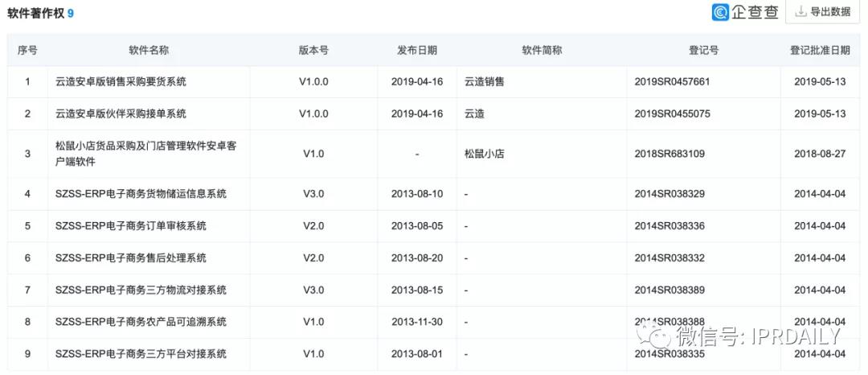Click release date 2013-08-05
The width and height of the screenshot is (868, 375).
point(417,226)
